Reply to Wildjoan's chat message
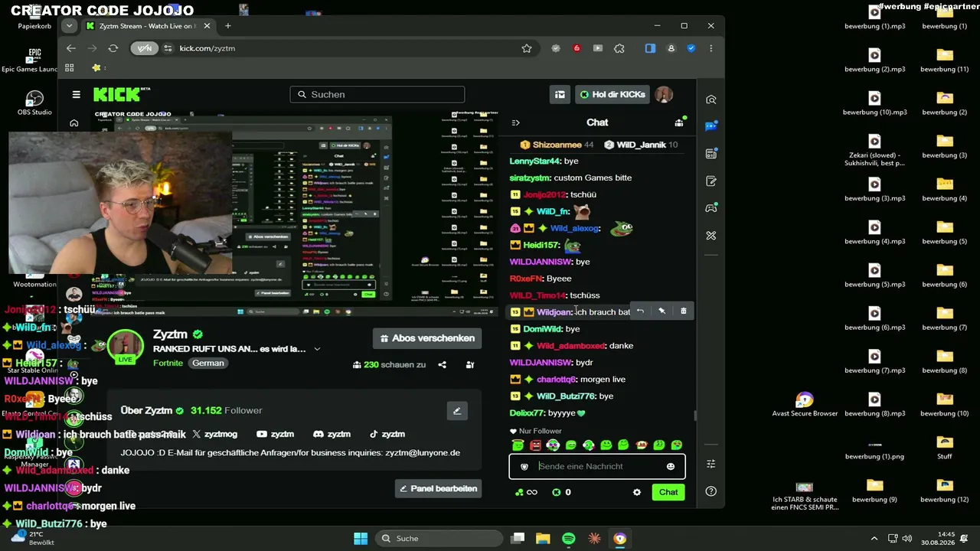 tap(640, 311)
